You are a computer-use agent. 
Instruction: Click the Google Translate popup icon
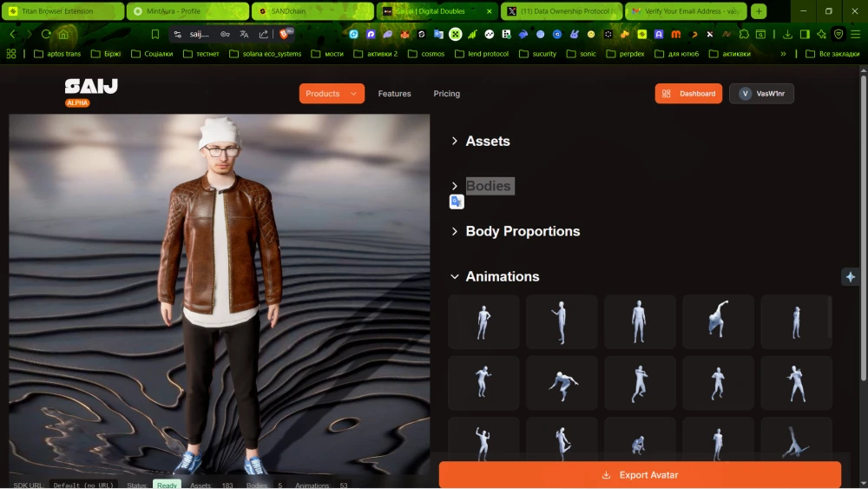(457, 202)
